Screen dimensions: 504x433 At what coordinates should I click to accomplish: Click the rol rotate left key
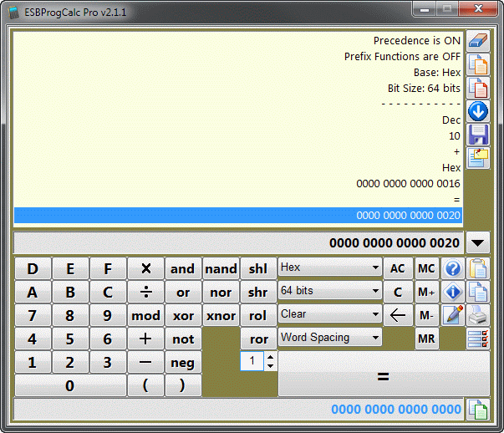click(258, 315)
